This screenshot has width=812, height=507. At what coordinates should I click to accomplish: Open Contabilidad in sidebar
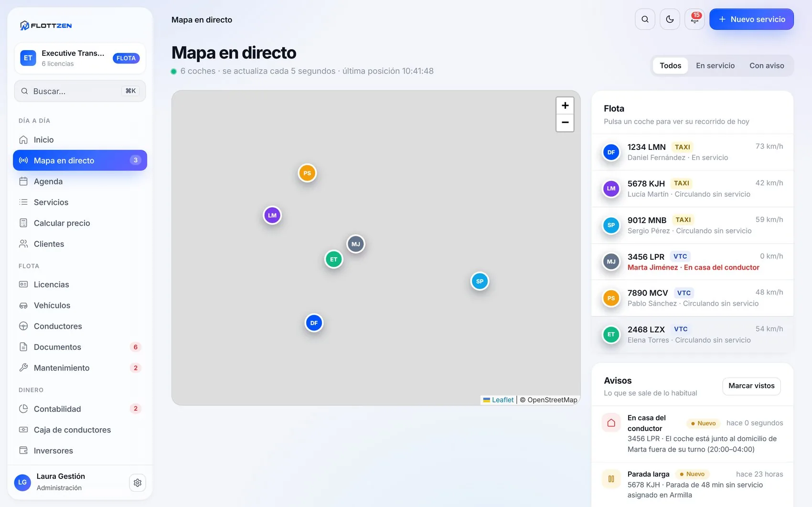[x=80, y=409]
